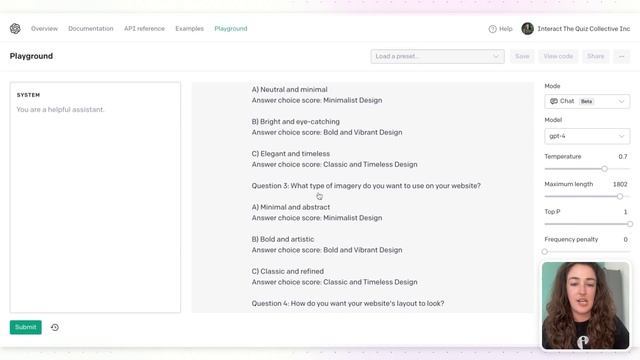The image size is (640, 360).
Task: Click the Question 4 layout text line
Action: (x=348, y=303)
